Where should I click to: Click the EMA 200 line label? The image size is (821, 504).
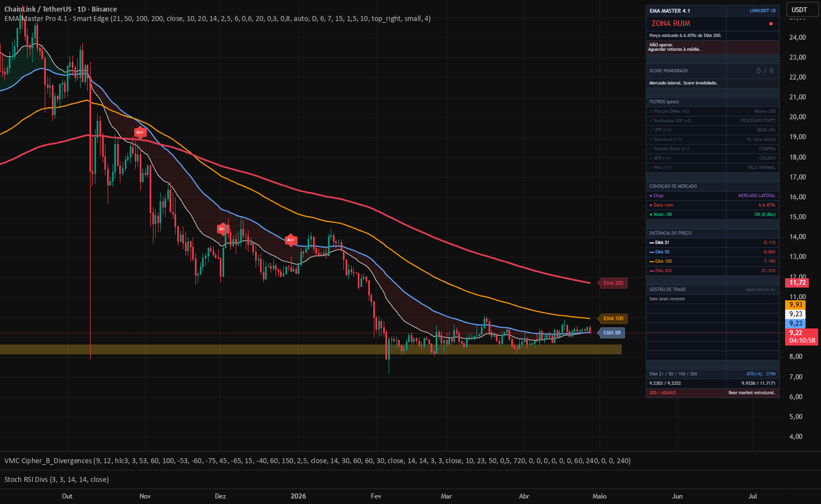pyautogui.click(x=613, y=283)
